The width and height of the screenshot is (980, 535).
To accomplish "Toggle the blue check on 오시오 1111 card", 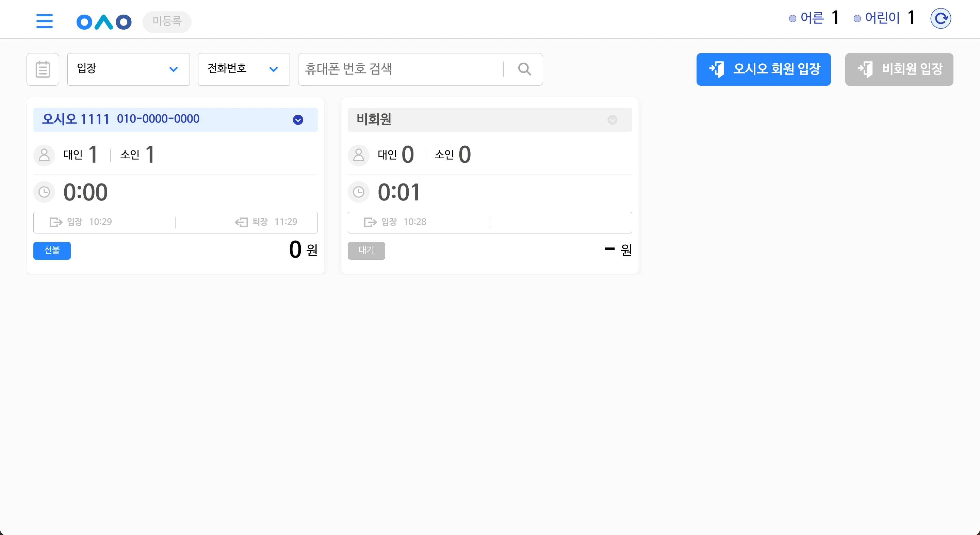I will click(298, 120).
